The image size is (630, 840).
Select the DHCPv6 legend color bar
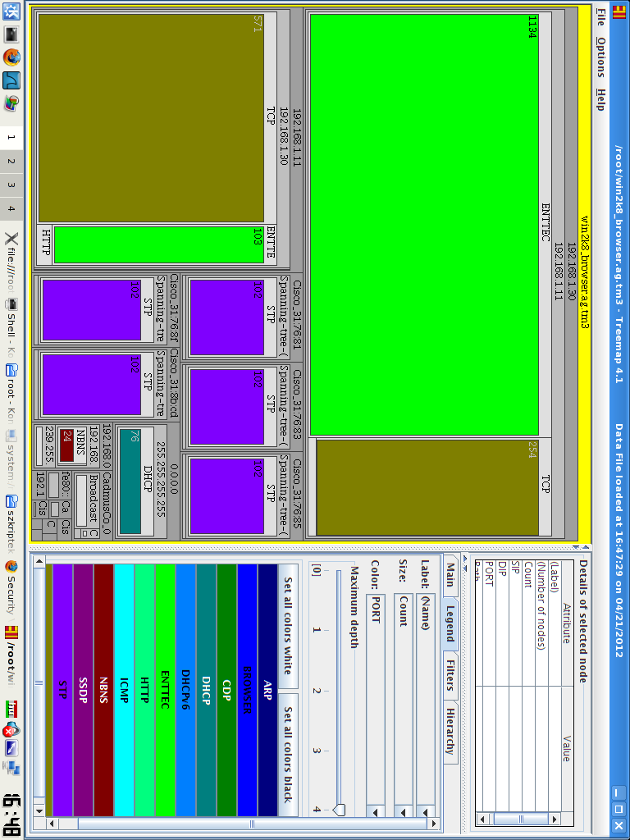click(185, 689)
